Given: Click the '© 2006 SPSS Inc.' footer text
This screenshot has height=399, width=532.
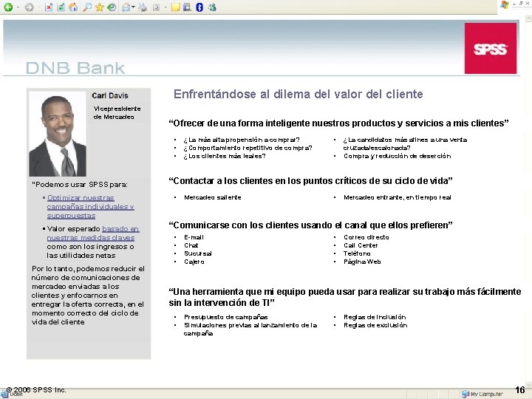Looking at the screenshot, I should pyautogui.click(x=36, y=390).
